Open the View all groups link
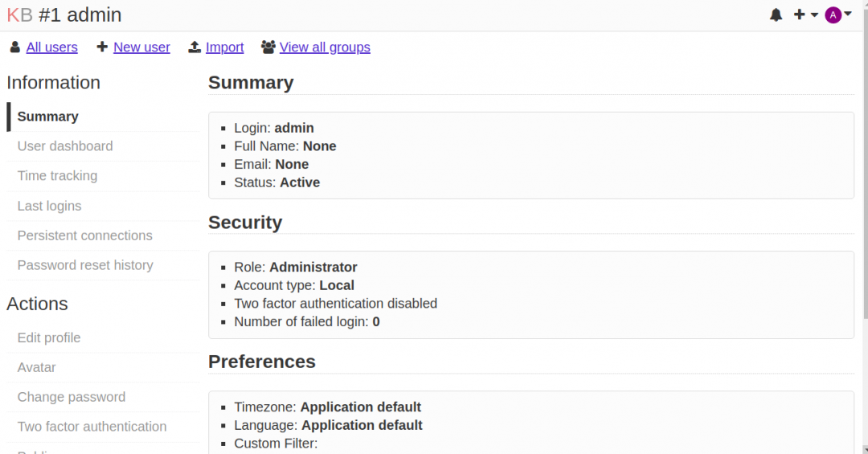The height and width of the screenshot is (454, 868). [x=325, y=47]
